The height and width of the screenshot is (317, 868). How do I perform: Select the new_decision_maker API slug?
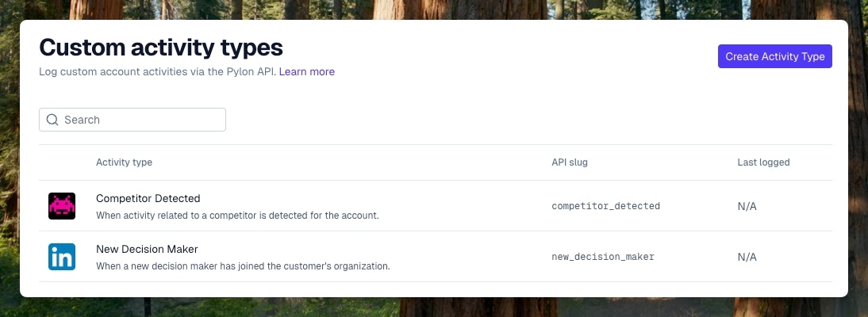(603, 257)
